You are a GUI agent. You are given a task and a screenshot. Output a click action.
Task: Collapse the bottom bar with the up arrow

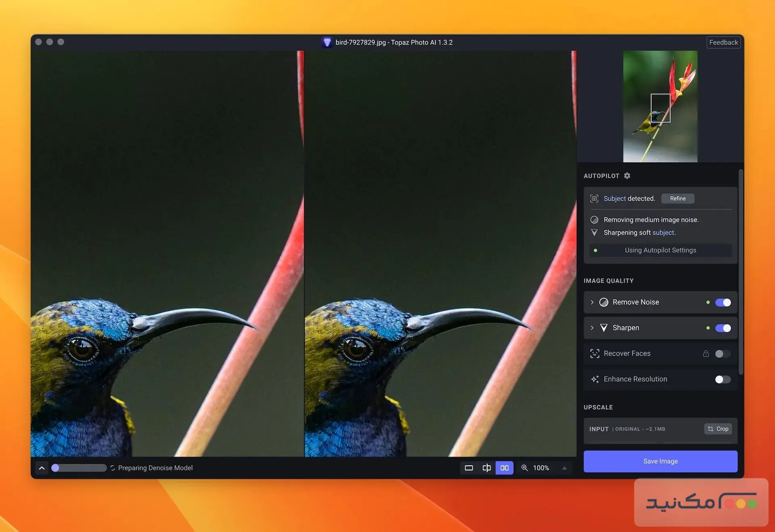click(x=42, y=467)
